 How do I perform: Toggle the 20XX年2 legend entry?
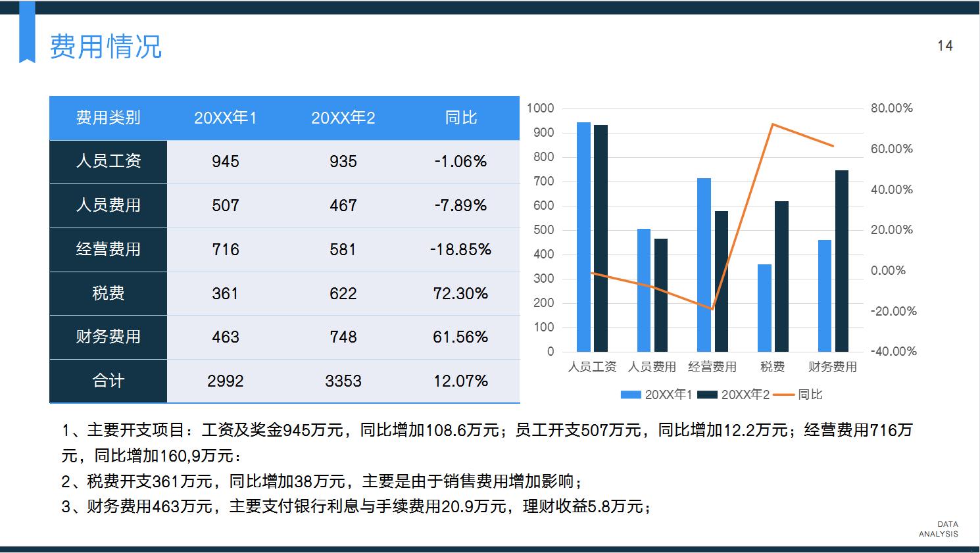point(733,395)
